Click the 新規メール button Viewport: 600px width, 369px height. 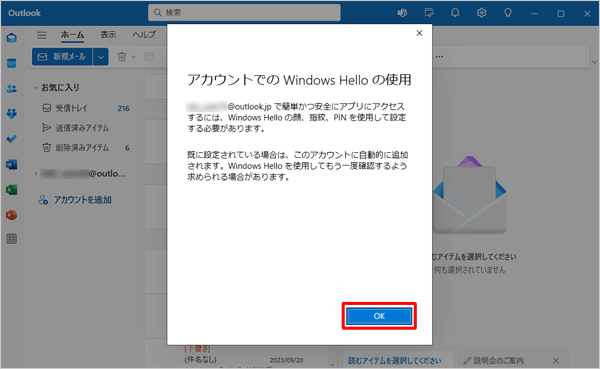pos(62,57)
